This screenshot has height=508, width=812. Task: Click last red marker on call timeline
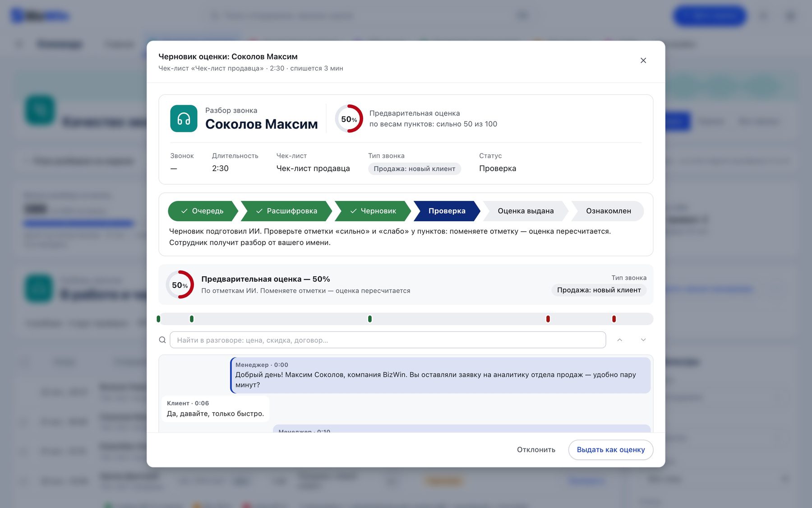[x=614, y=319]
